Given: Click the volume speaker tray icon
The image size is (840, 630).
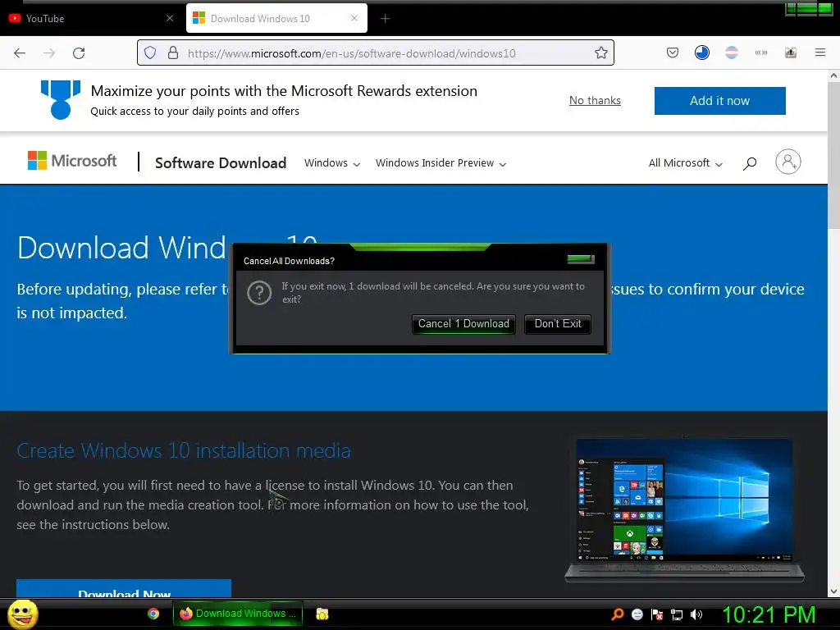Looking at the screenshot, I should [x=696, y=614].
